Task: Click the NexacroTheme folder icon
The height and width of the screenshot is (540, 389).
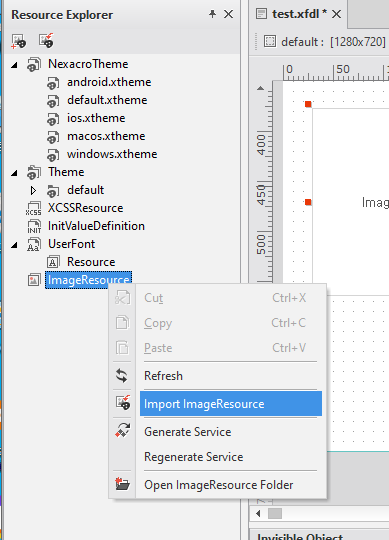Action: [34, 64]
